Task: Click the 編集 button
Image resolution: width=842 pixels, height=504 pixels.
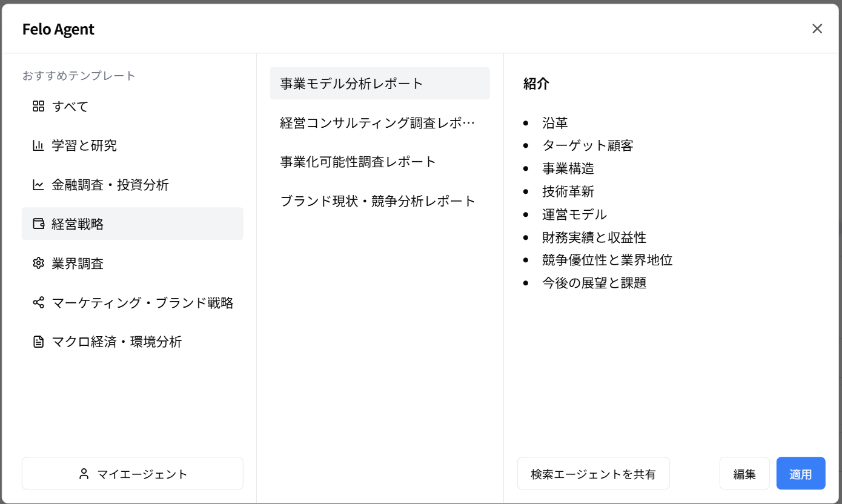Action: (744, 473)
